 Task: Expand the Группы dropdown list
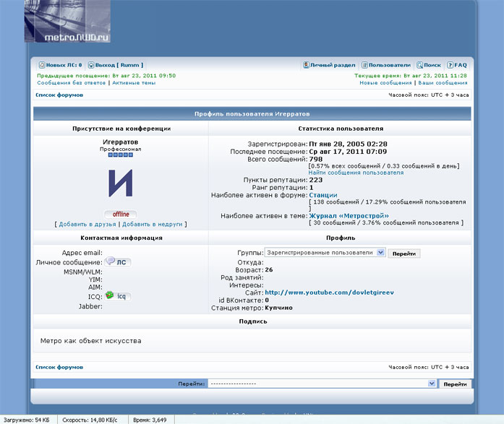click(x=325, y=253)
